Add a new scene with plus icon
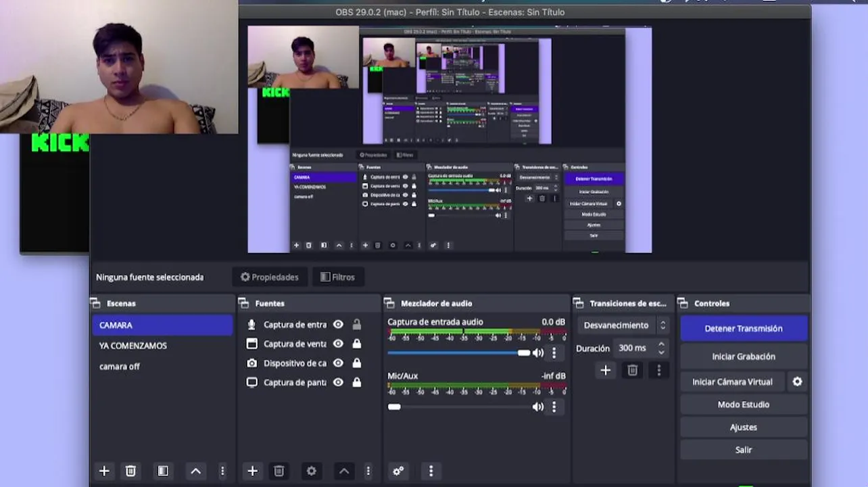 click(104, 471)
